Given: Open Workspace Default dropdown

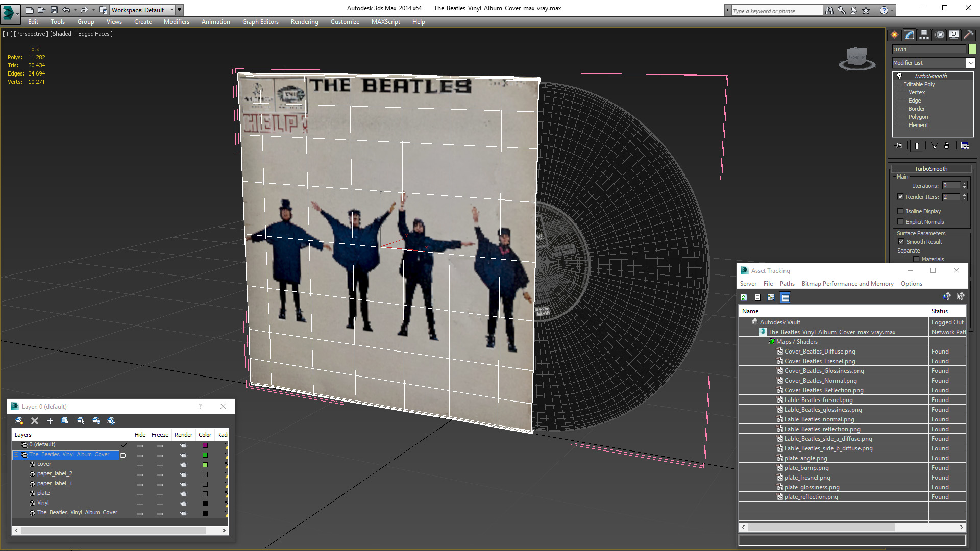Looking at the screenshot, I should click(142, 10).
